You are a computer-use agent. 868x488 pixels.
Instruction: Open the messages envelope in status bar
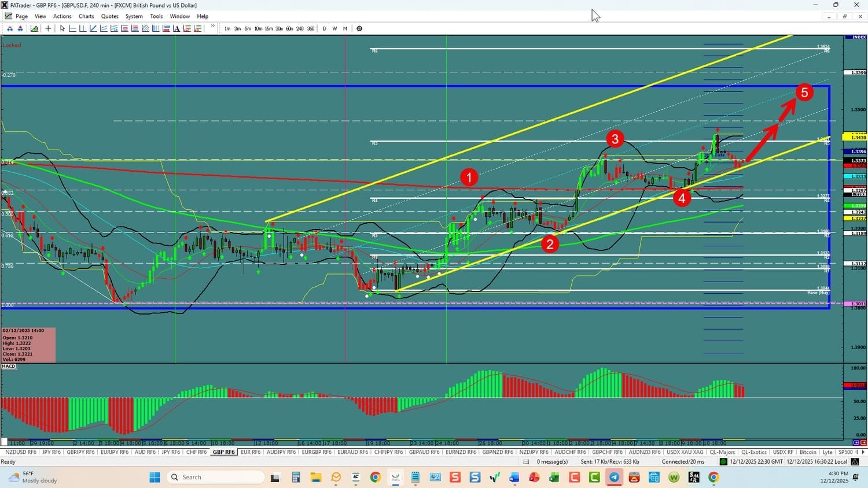[526, 461]
